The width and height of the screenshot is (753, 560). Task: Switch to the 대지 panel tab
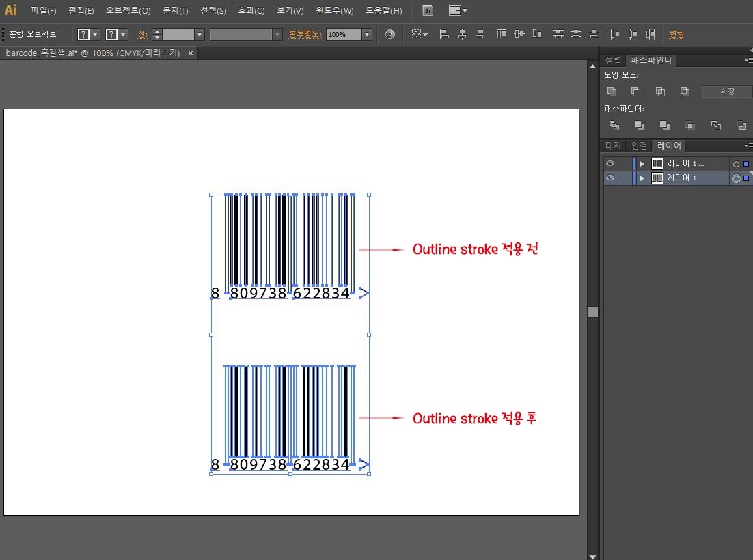pyautogui.click(x=613, y=146)
